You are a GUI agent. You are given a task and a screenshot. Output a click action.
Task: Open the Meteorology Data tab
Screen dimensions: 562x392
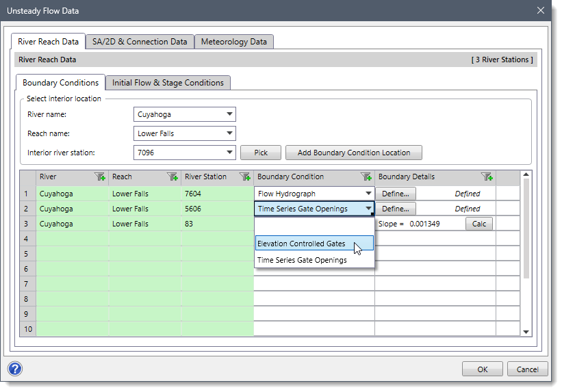[x=234, y=42]
